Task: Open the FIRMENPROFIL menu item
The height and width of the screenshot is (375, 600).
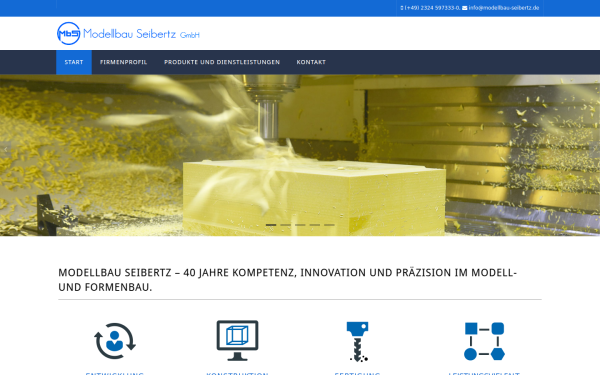Action: tap(123, 62)
